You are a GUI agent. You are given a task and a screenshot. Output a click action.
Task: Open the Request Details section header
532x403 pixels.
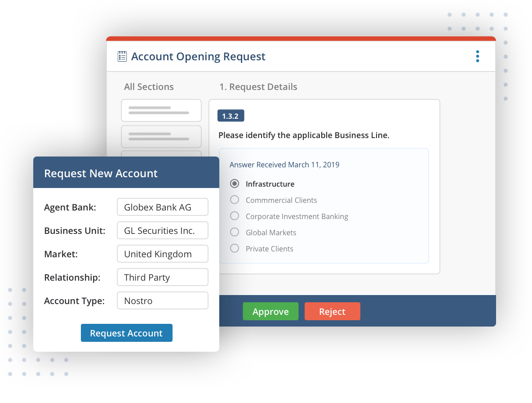click(x=259, y=86)
